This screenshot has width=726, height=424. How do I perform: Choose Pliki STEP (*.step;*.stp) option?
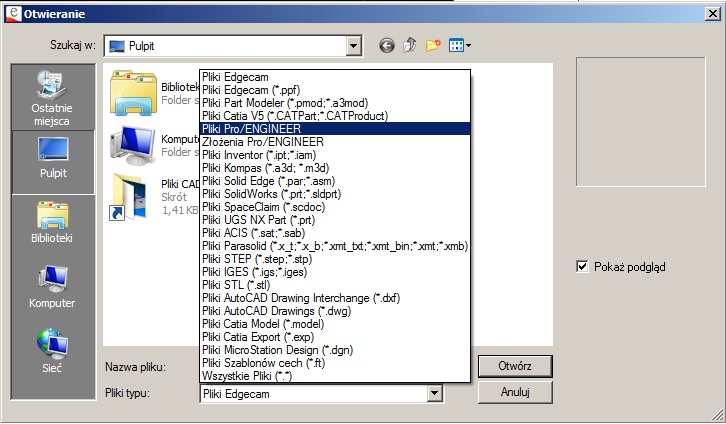pyautogui.click(x=335, y=259)
